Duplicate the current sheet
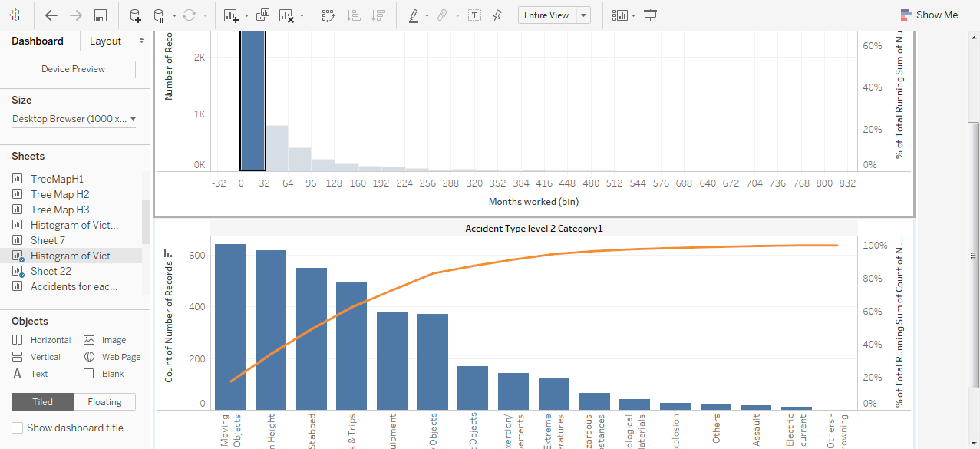980x449 pixels. point(263,15)
